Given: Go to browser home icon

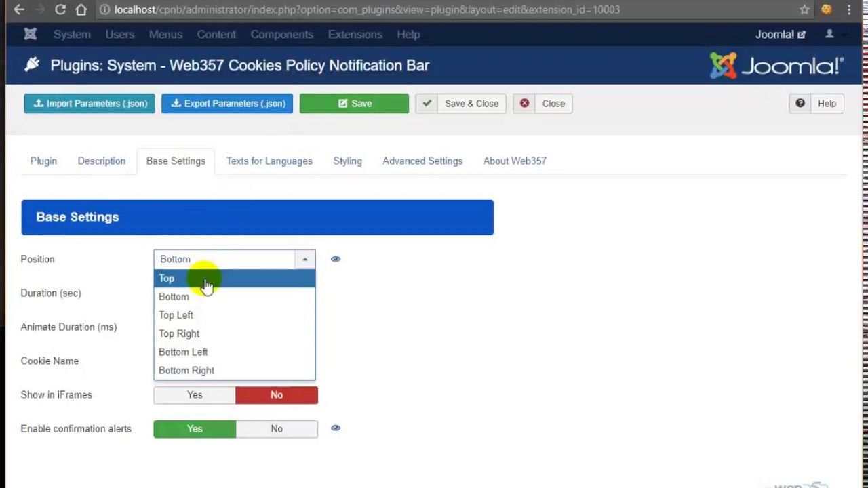Looking at the screenshot, I should click(81, 9).
